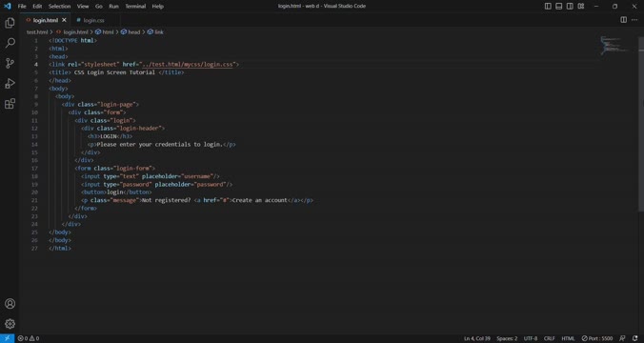Image resolution: width=644 pixels, height=343 pixels.
Task: Click Ln 4, Col 39 in status bar
Action: [x=477, y=338]
